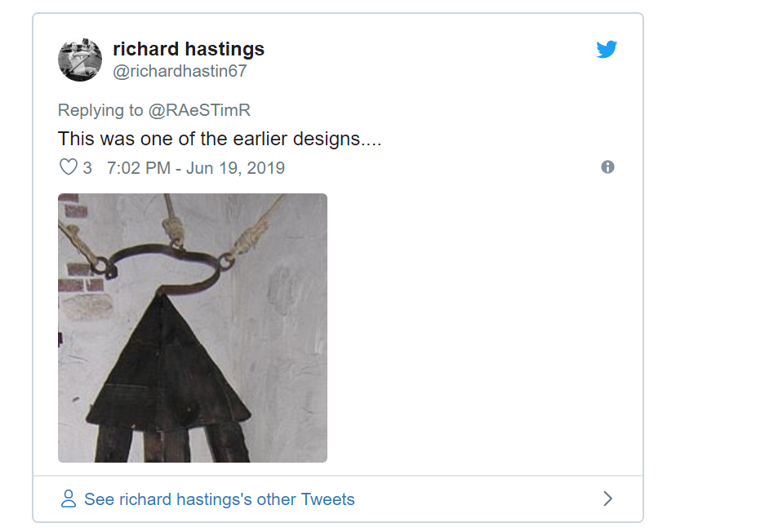Click the like count number 3
Viewport: 765px width, 532px height.
[x=87, y=168]
